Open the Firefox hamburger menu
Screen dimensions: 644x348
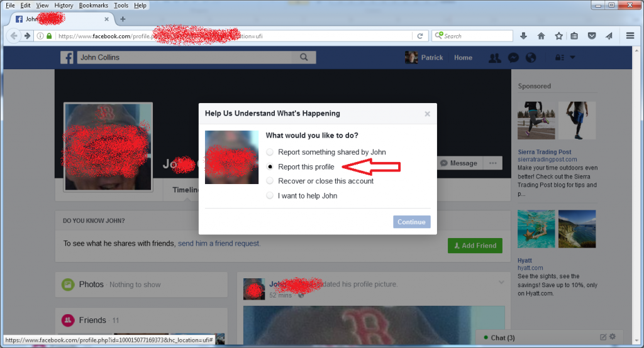630,36
